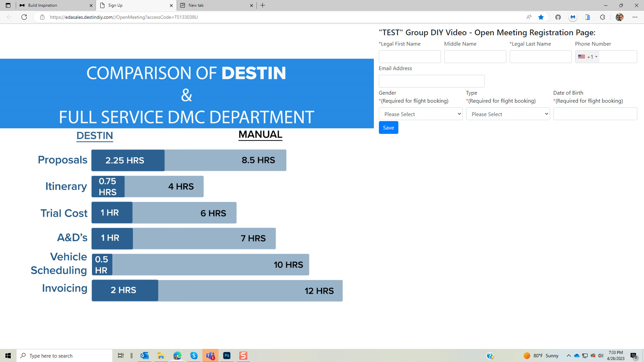644x362 pixels.
Task: Open Microsoft Teams from the taskbar
Action: (x=210, y=356)
